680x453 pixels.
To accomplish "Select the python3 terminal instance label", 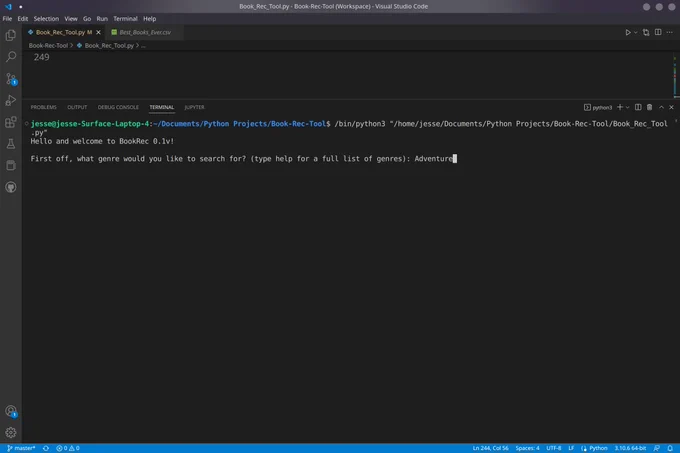I will (598, 108).
